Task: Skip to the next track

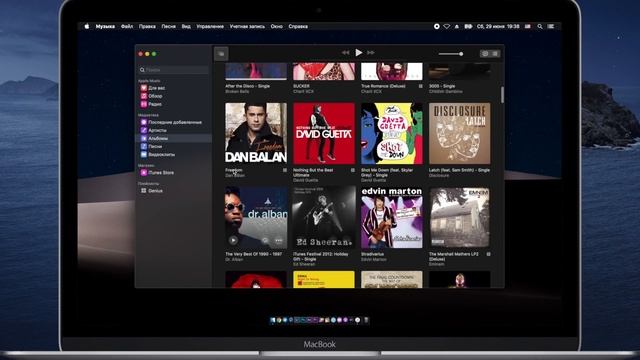Action: [x=371, y=53]
